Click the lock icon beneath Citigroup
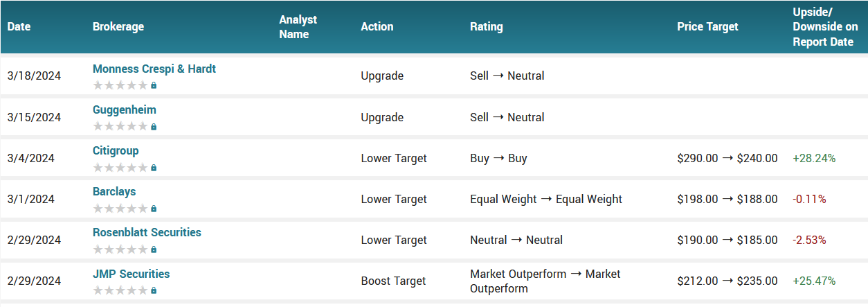Viewport: 868px width, 307px height. pos(154,168)
